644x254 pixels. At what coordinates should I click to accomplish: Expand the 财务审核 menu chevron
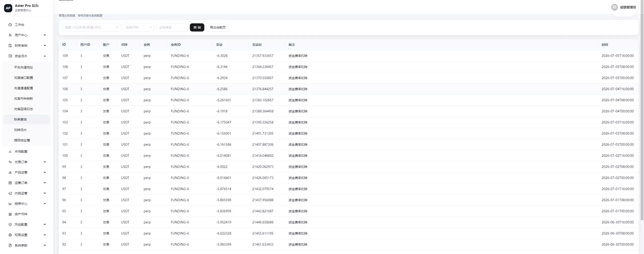pos(45,46)
